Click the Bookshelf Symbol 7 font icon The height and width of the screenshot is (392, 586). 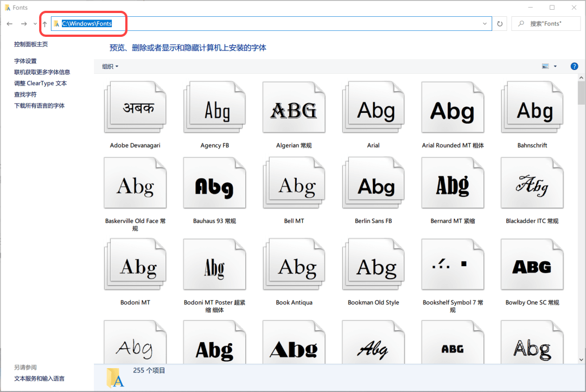[453, 265]
